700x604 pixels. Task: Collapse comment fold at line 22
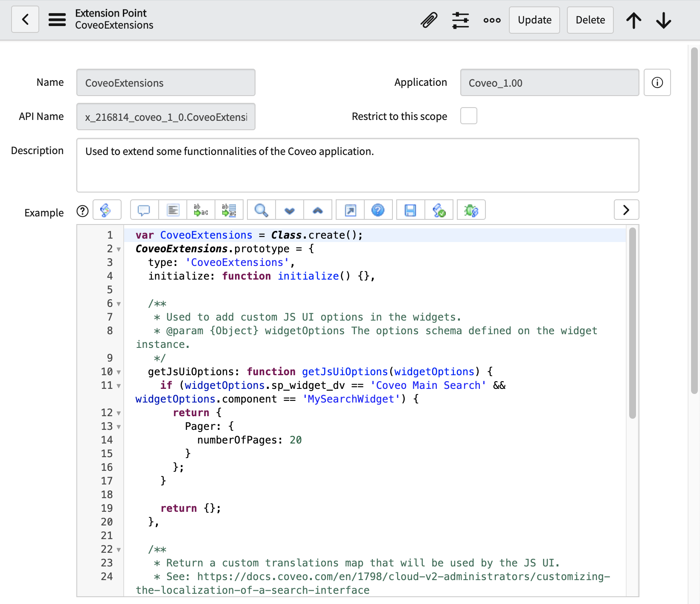pos(119,550)
